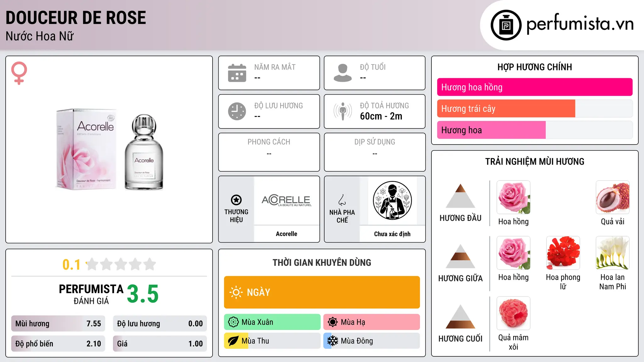
Task: Open the rose image in the HƯƠNG GIỮA row
Action: click(514, 253)
